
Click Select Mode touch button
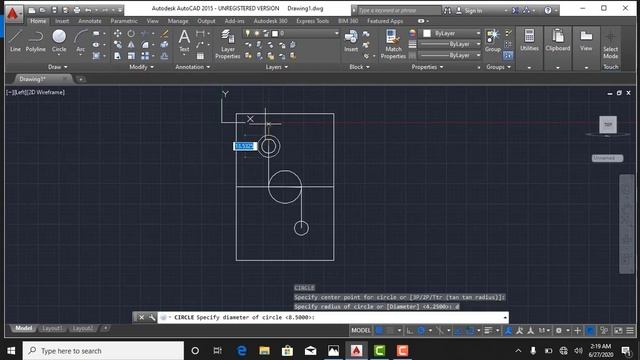(610, 45)
